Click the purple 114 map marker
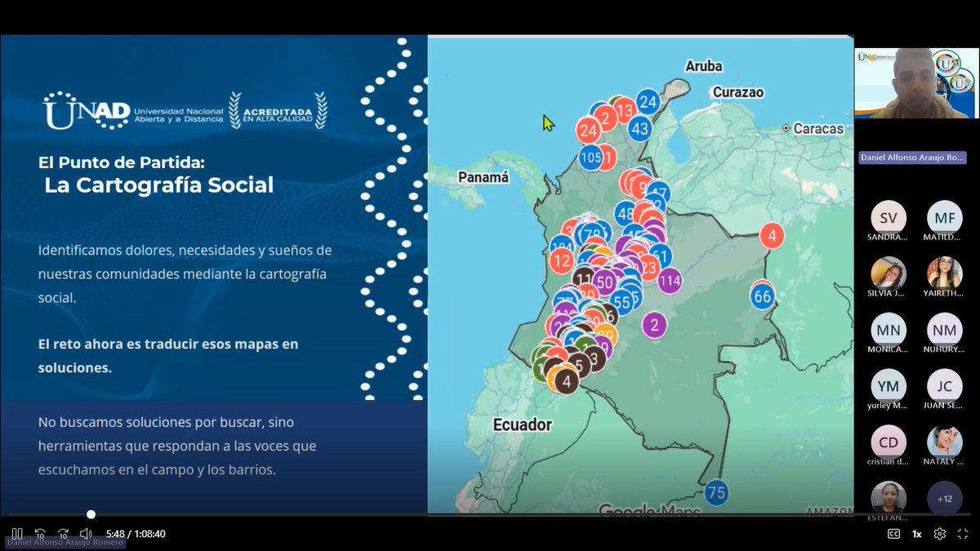Image resolution: width=980 pixels, height=551 pixels. point(669,282)
